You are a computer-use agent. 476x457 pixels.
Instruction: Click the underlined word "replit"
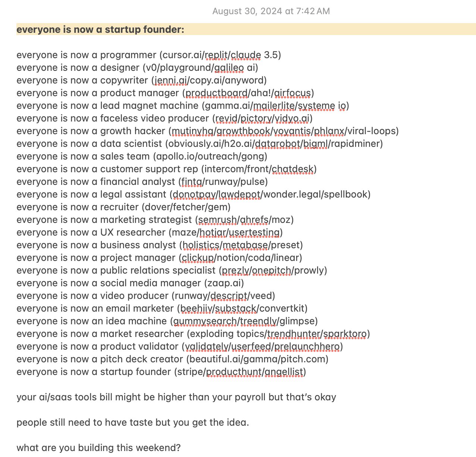point(216,55)
